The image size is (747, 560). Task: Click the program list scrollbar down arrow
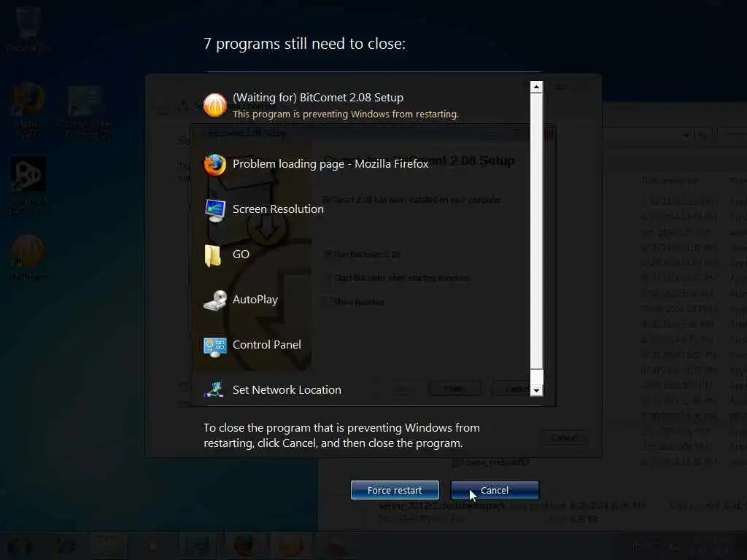[x=536, y=391]
